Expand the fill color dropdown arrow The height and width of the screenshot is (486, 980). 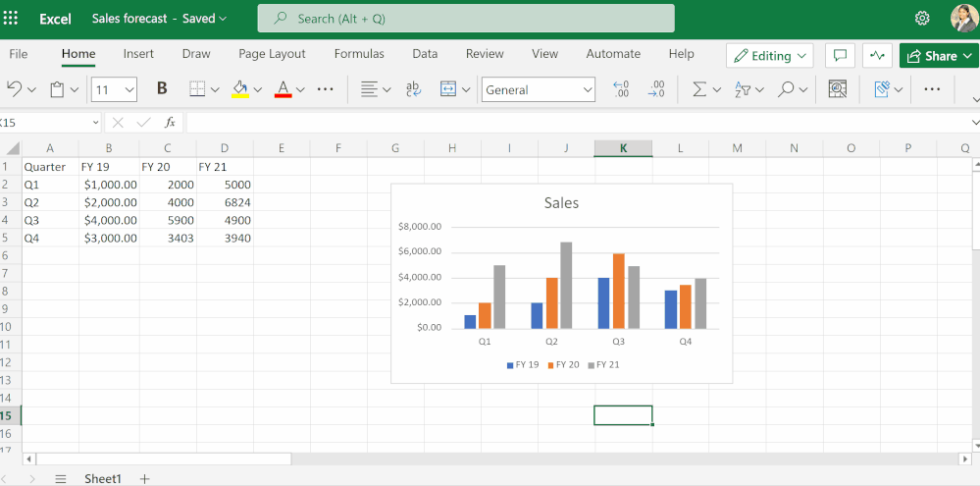(x=257, y=90)
